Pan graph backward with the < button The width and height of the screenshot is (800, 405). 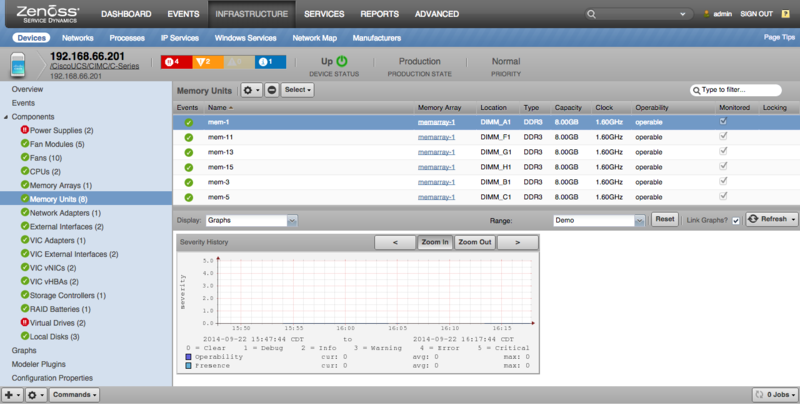(x=395, y=242)
